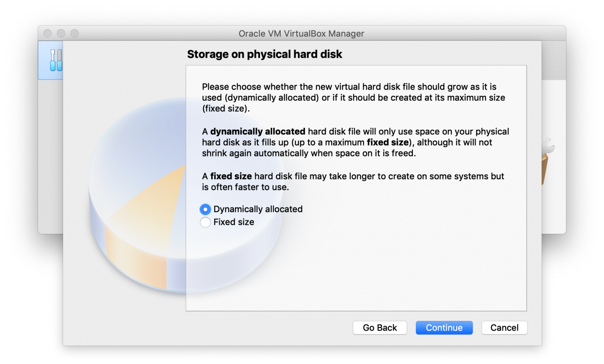The image size is (604, 364).
Task: Click the bold "fixed size" in parentheses
Action: click(388, 142)
